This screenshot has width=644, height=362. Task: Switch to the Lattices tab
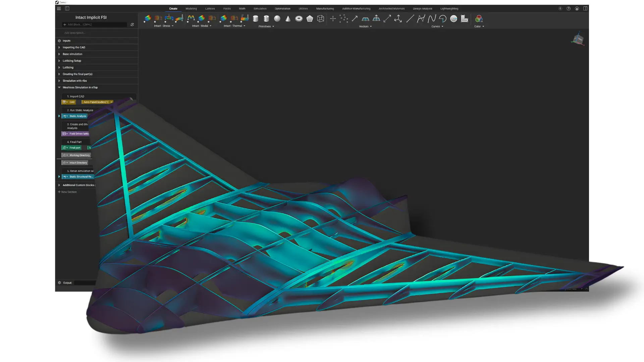pyautogui.click(x=210, y=9)
